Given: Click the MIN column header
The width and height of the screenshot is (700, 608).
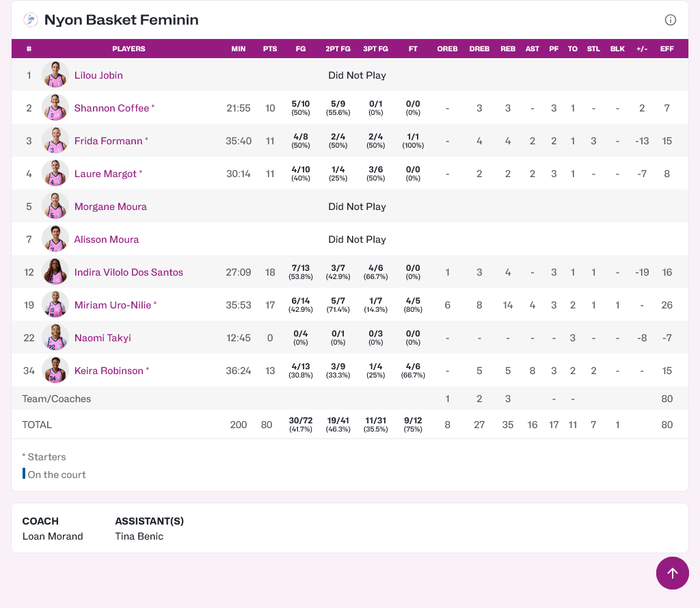Looking at the screenshot, I should point(239,49).
